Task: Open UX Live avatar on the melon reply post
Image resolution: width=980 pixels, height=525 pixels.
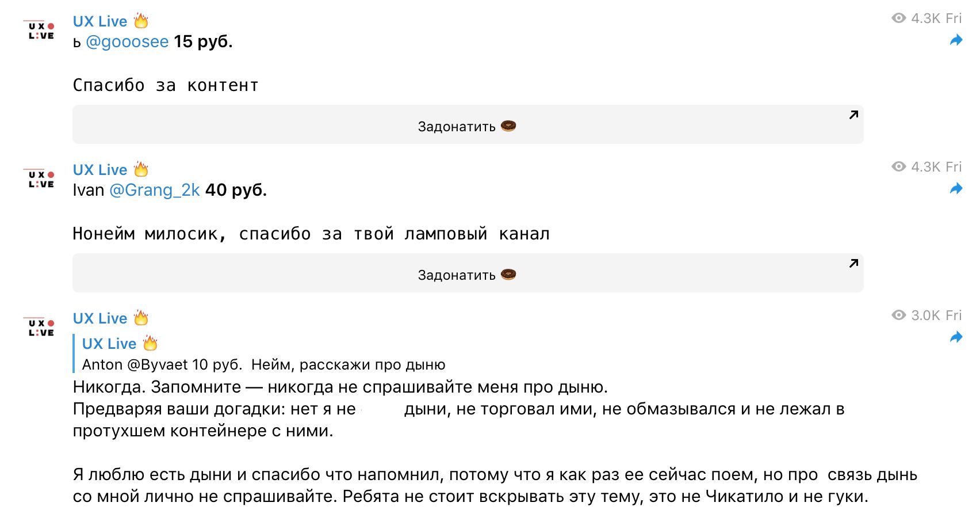Action: tap(41, 328)
